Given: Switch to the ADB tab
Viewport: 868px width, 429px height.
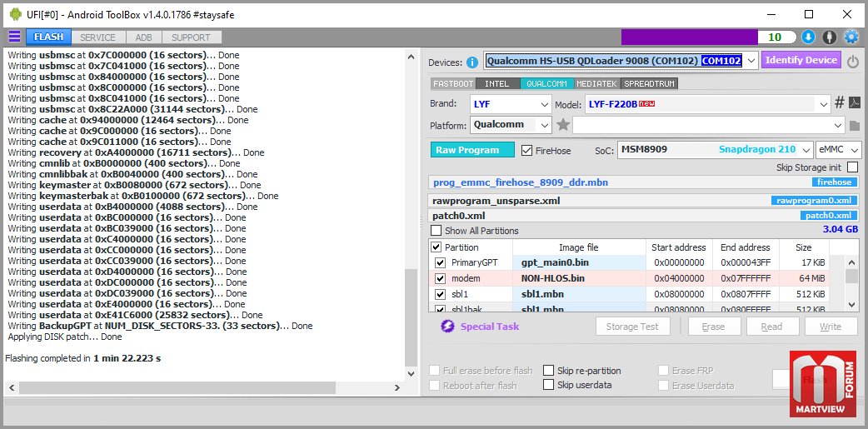Looking at the screenshot, I should coord(144,37).
